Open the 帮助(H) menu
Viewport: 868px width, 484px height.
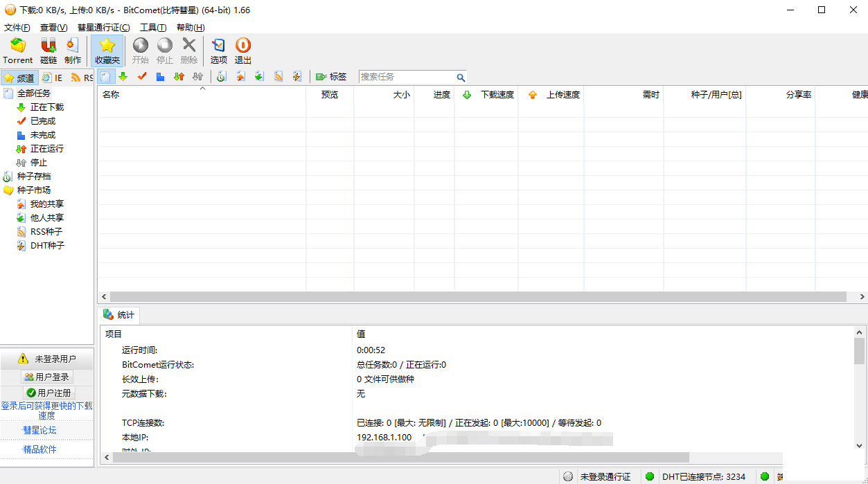pos(191,28)
